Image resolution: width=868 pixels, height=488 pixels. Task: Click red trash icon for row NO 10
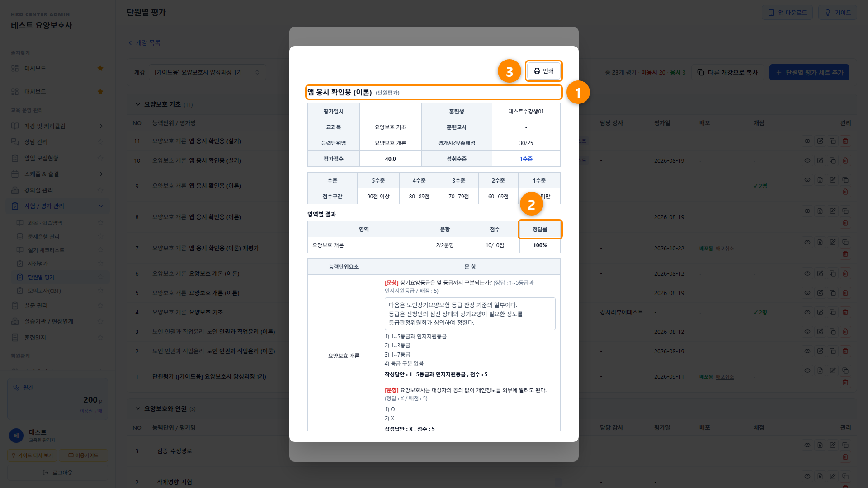(845, 160)
